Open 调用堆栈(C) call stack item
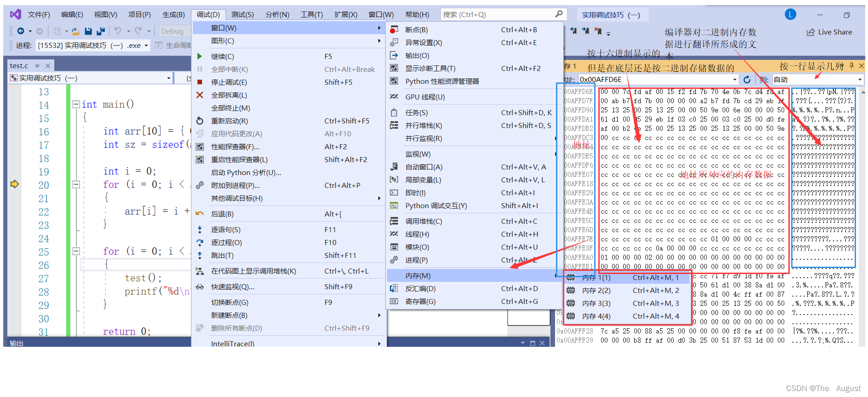This screenshot has height=397, width=868. click(475, 221)
